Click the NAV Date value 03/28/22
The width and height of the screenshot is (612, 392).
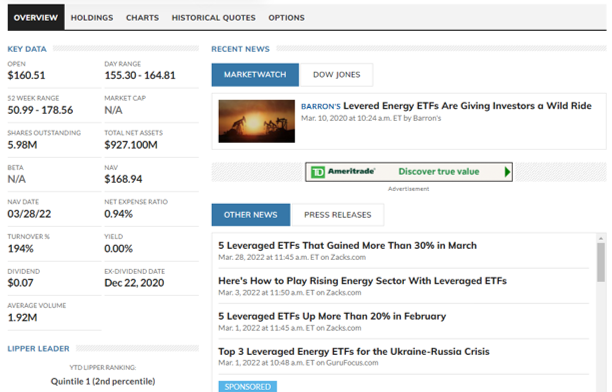pyautogui.click(x=29, y=214)
